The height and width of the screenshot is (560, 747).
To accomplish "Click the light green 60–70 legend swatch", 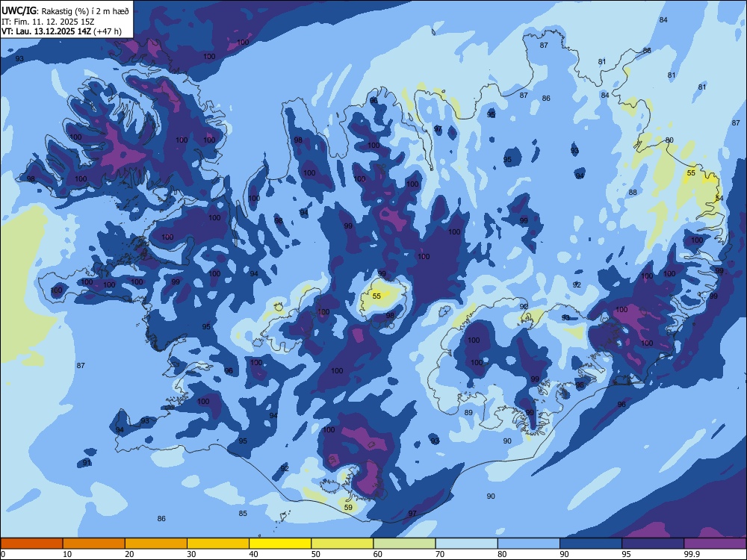I will click(x=404, y=544).
